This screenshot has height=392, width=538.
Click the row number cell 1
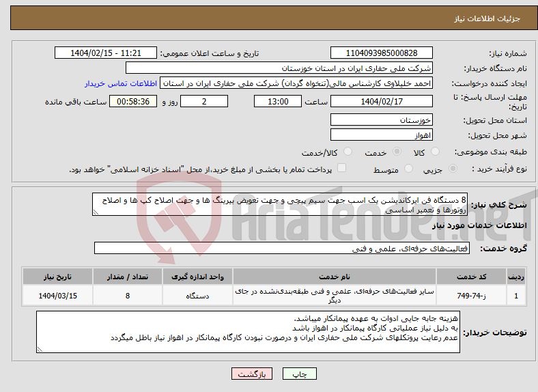click(x=516, y=296)
